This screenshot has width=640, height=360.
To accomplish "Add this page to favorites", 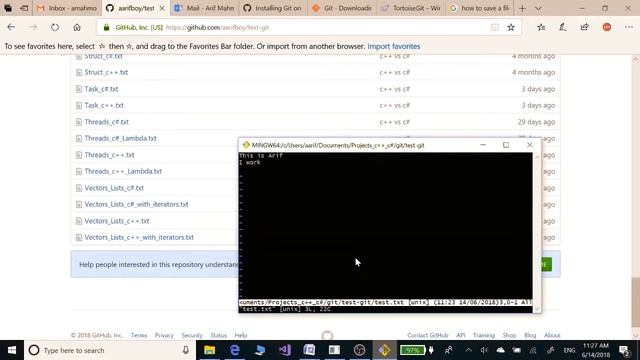I will [511, 27].
